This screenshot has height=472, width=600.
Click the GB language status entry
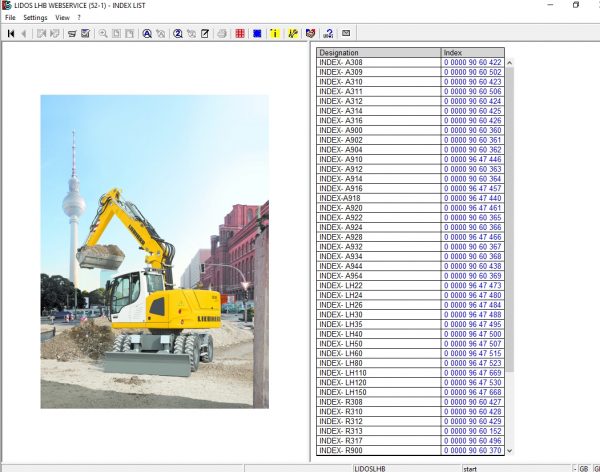584,469
